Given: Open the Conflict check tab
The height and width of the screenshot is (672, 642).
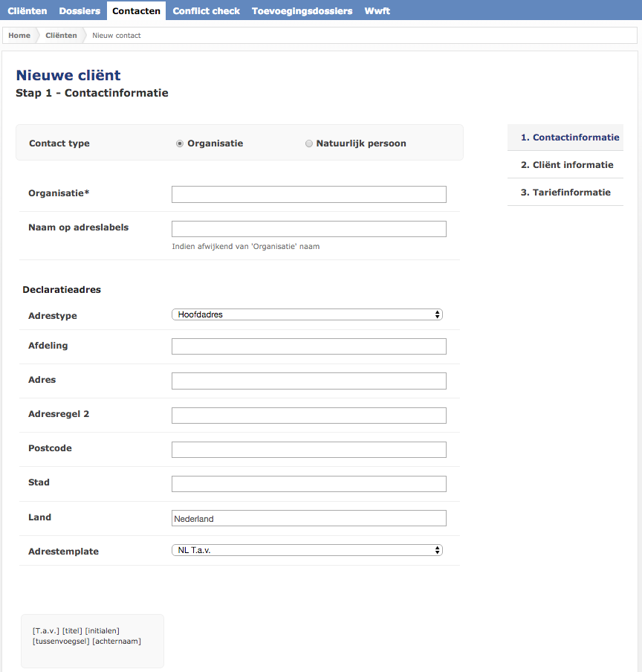Looking at the screenshot, I should [x=206, y=10].
